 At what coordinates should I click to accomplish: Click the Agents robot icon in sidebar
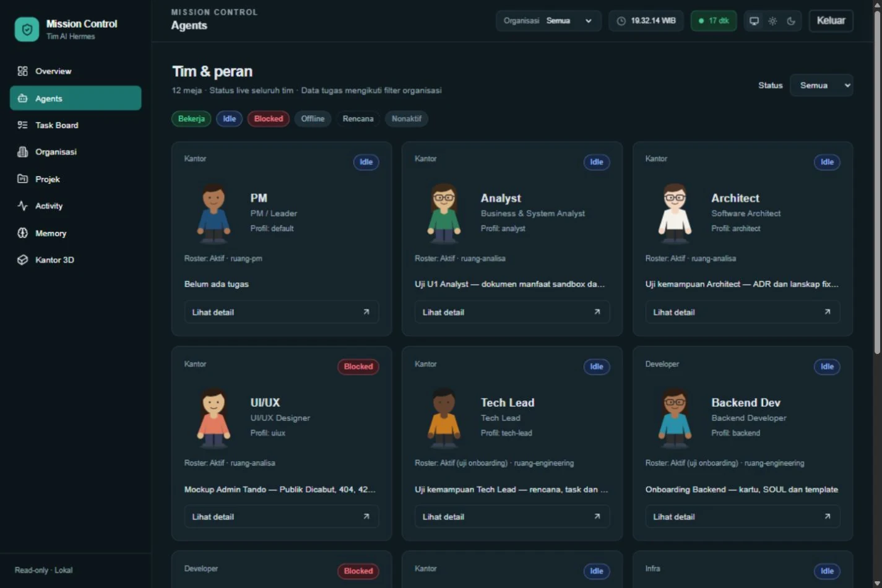tap(23, 98)
